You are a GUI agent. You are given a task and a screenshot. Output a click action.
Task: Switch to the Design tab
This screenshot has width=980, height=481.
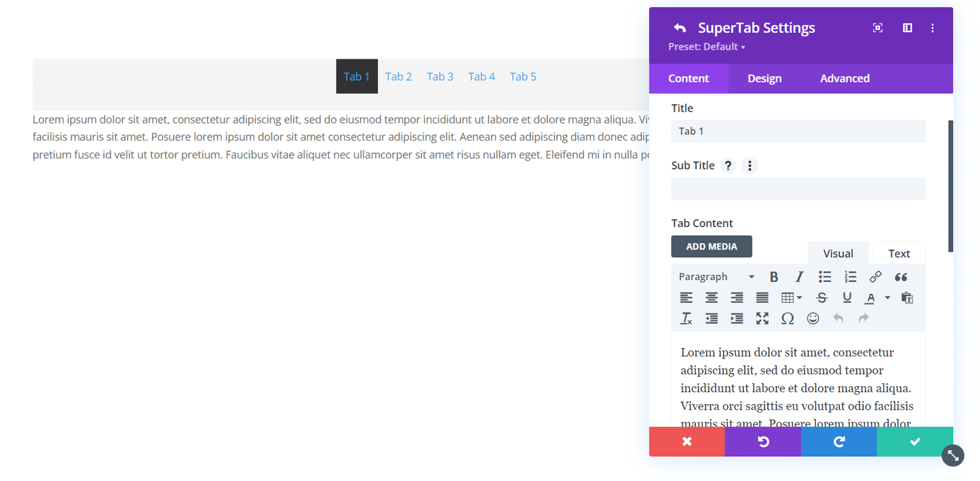[x=764, y=78]
